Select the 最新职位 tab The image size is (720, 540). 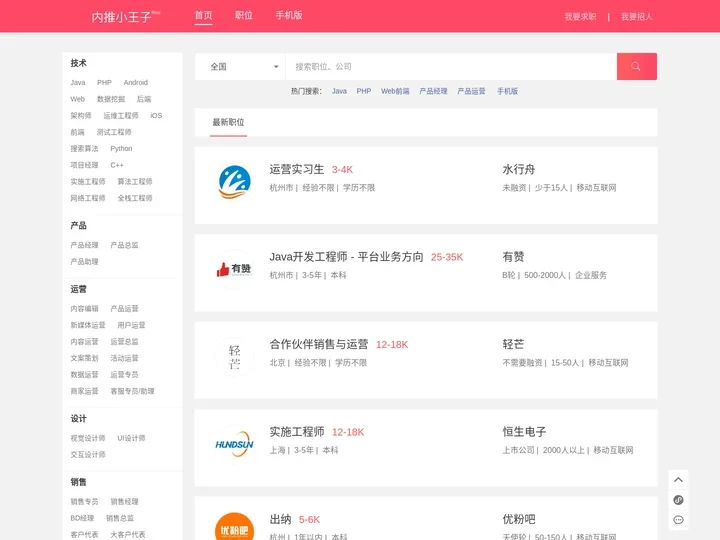(228, 122)
